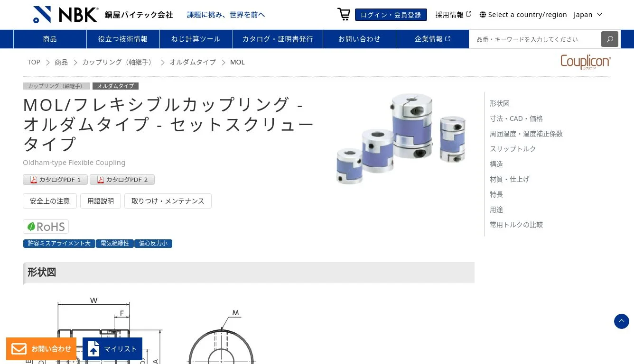Click 偏心反力小 tag

click(153, 243)
